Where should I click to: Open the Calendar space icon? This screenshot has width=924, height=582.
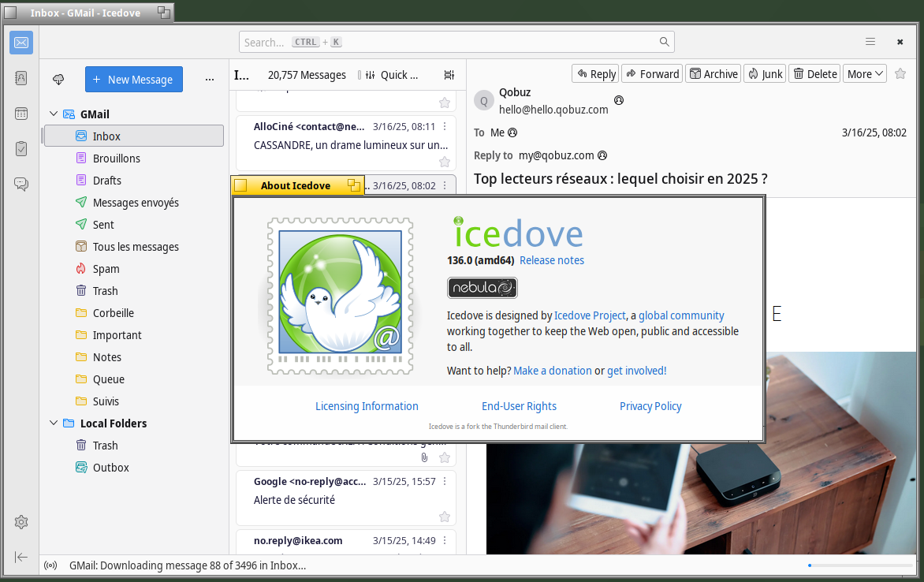coord(21,114)
